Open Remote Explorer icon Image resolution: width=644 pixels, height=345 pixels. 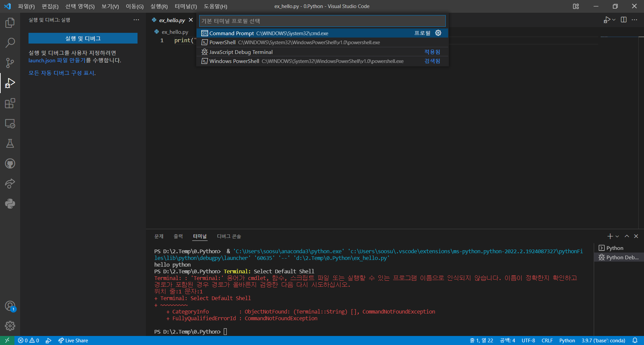coord(10,123)
